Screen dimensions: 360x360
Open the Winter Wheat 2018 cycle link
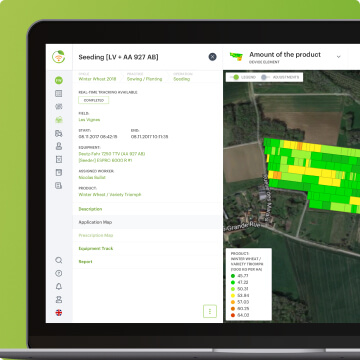[96, 79]
